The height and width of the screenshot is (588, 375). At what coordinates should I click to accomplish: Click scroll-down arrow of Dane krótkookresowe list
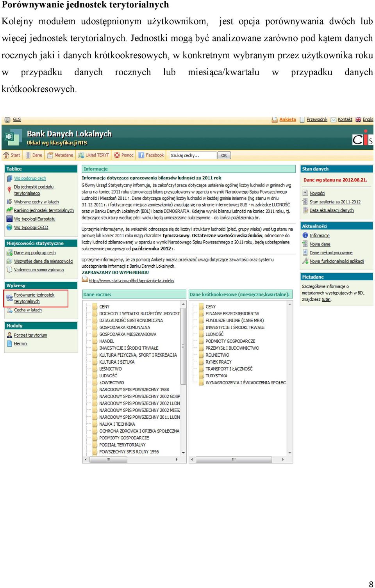pos(290,453)
